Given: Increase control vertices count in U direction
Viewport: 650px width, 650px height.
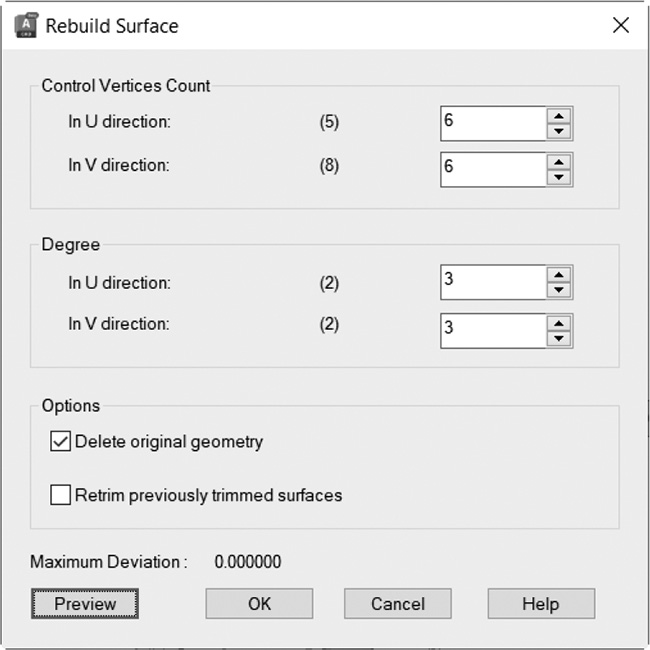Looking at the screenshot, I should (x=559, y=116).
